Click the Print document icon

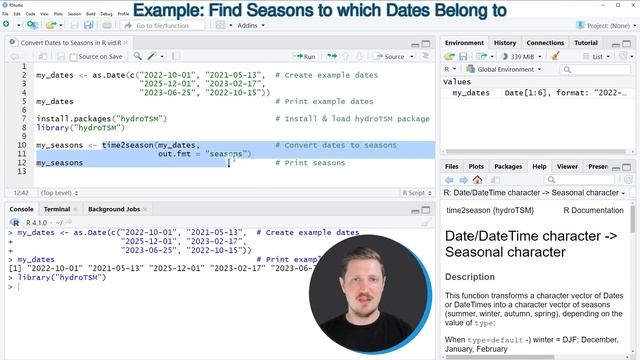(x=107, y=25)
